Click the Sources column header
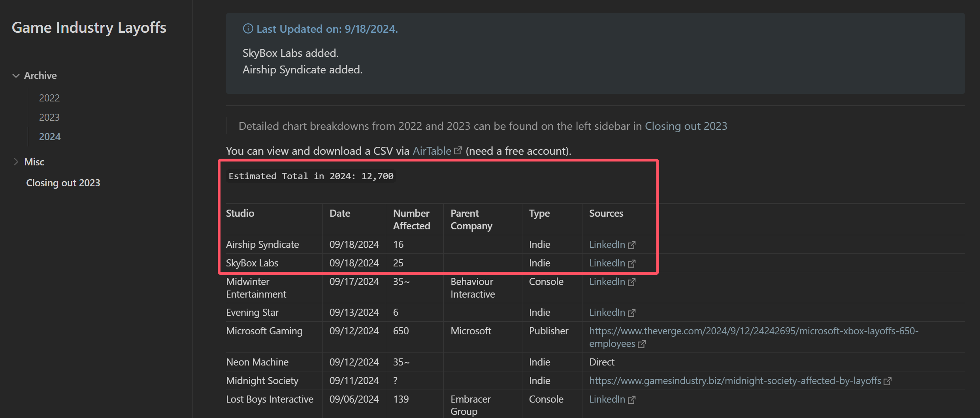 point(606,213)
